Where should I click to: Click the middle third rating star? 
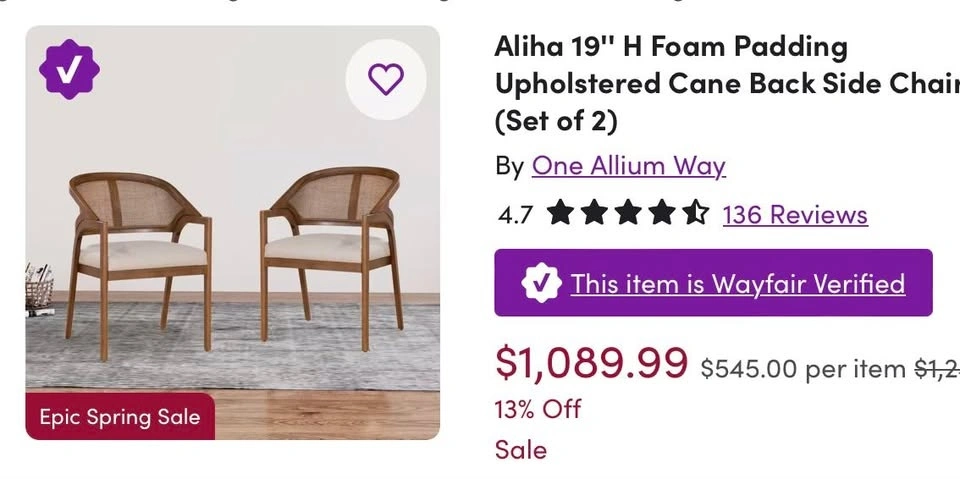coord(628,213)
